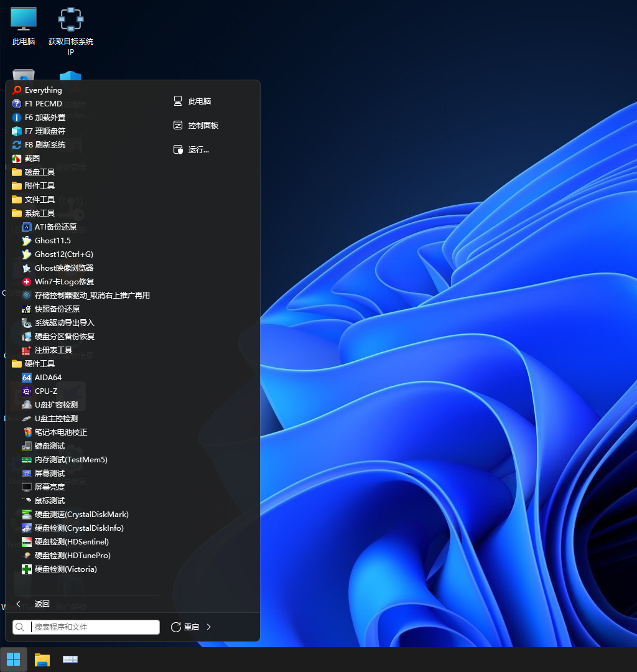This screenshot has height=672, width=637.
Task: Expand the 磁盘工具 folder
Action: tap(39, 172)
